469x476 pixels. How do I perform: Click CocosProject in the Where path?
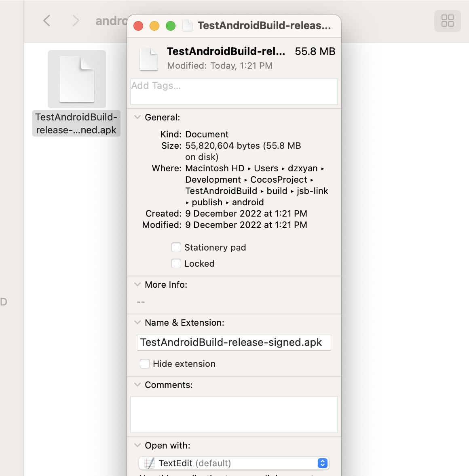279,179
